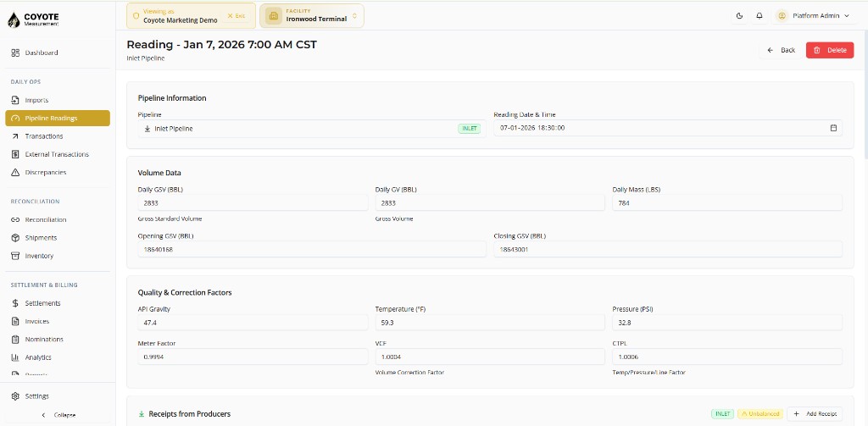This screenshot has width=868, height=426.
Task: Click the Temperature (°F) field
Action: tap(490, 323)
